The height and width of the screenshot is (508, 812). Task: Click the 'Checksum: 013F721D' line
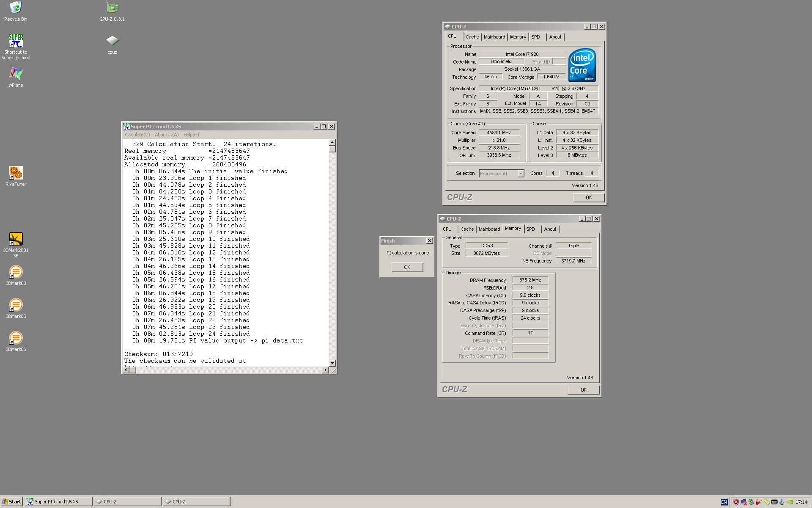[159, 354]
